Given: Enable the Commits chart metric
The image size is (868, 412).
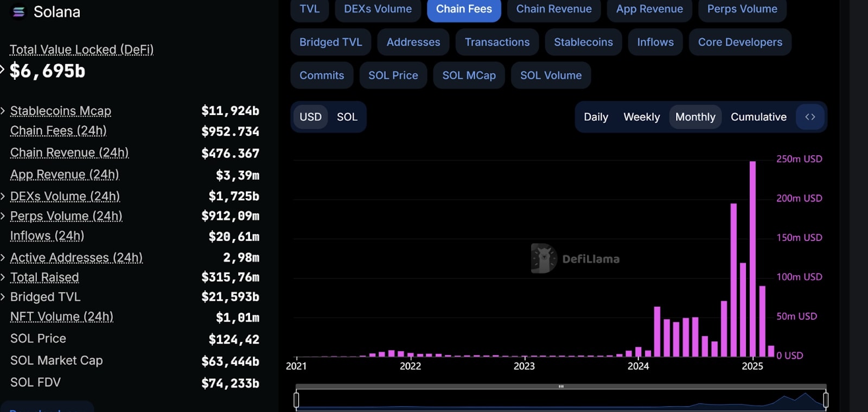Looking at the screenshot, I should click(x=322, y=75).
